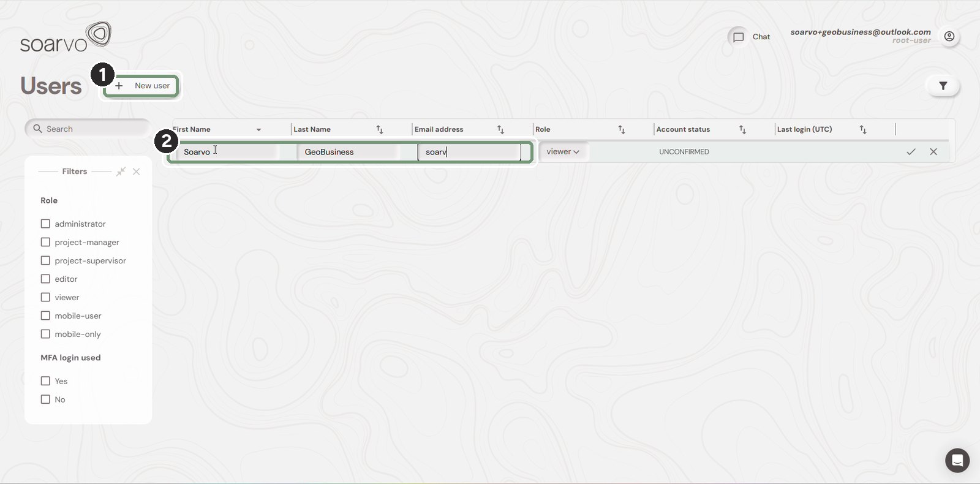The width and height of the screenshot is (980, 484).
Task: Sort by Account status column arrows
Action: [x=742, y=129]
